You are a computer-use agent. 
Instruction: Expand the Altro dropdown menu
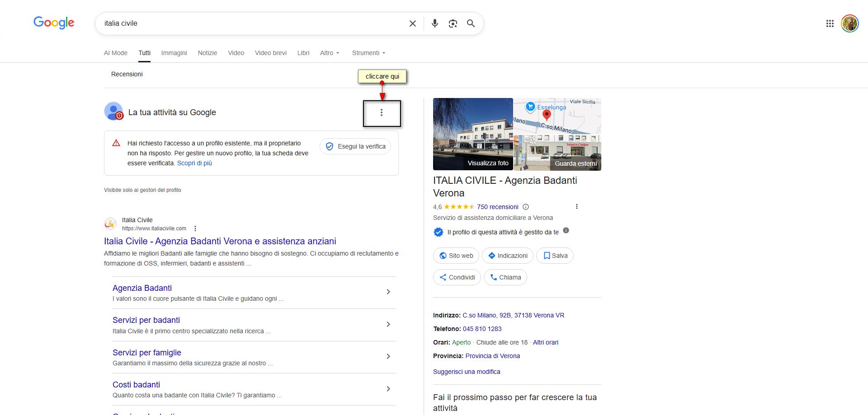click(x=329, y=53)
